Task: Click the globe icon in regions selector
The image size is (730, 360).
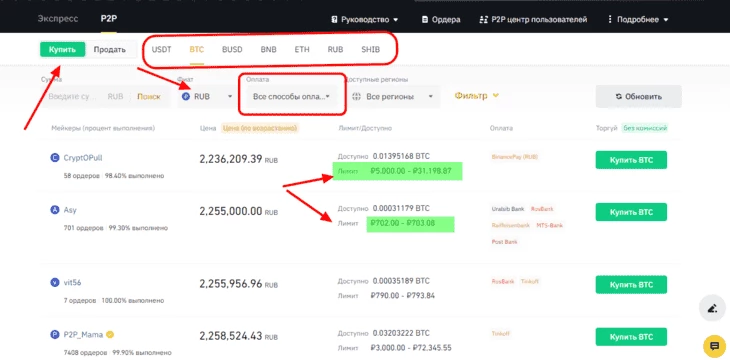Action: pyautogui.click(x=357, y=97)
